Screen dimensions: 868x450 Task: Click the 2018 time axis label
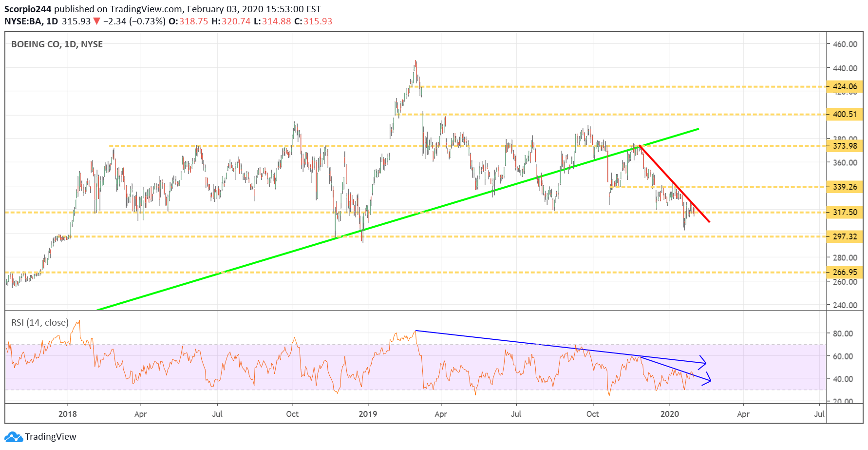click(68, 414)
